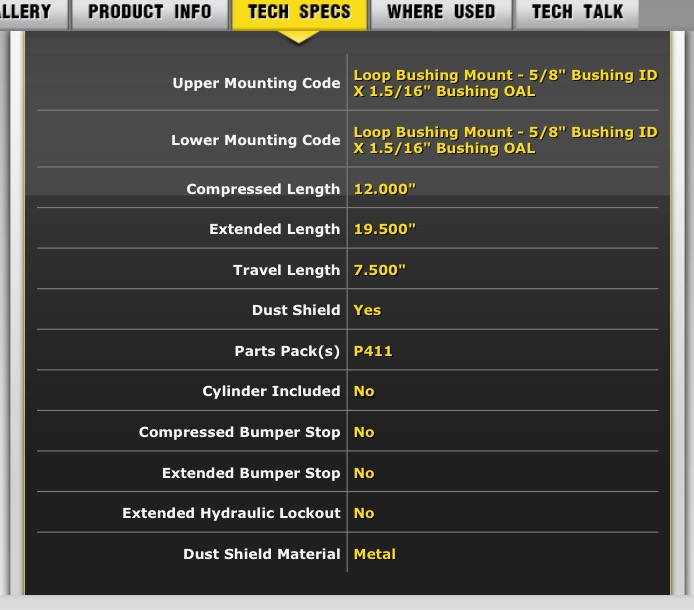Open the Product Info tab

pyautogui.click(x=150, y=13)
